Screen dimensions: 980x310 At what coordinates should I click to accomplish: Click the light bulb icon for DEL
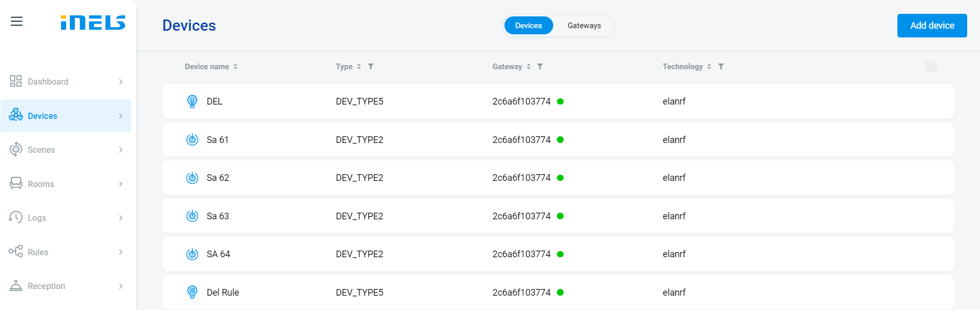[x=192, y=101]
